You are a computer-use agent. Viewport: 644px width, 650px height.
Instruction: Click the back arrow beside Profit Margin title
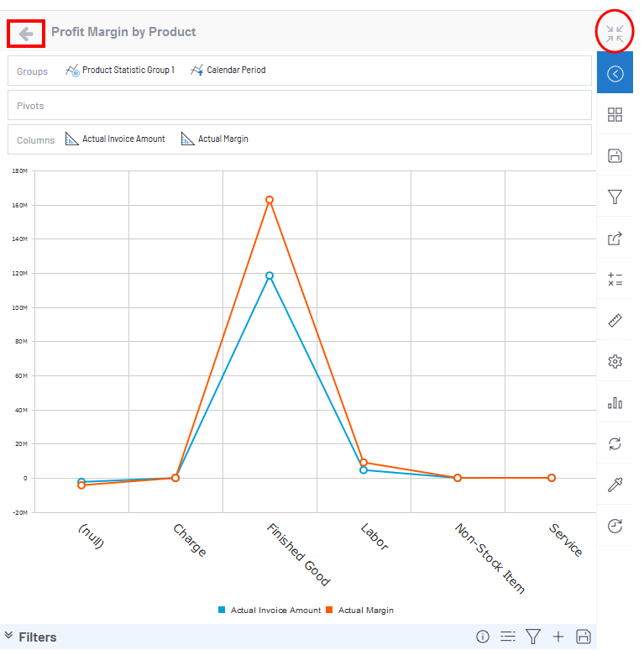26,34
